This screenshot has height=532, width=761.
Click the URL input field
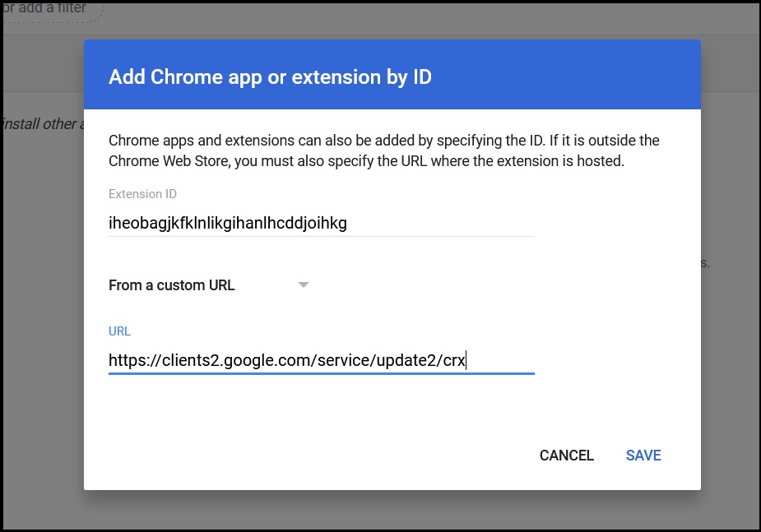click(322, 360)
